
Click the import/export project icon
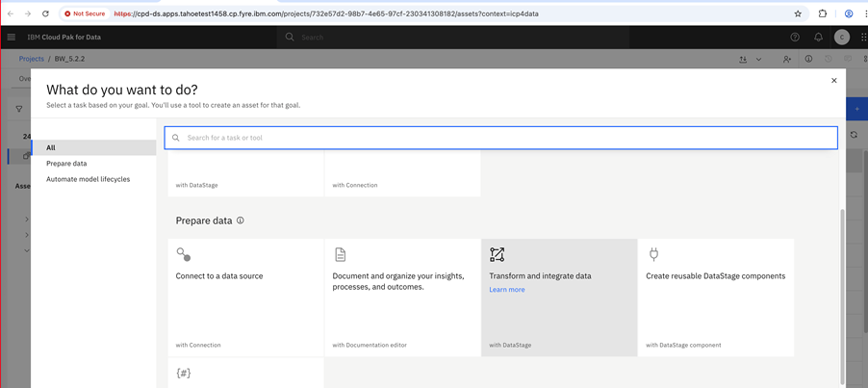click(x=743, y=60)
